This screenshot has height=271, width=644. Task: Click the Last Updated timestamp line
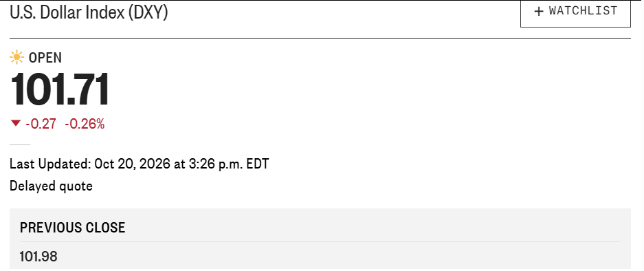click(140, 164)
